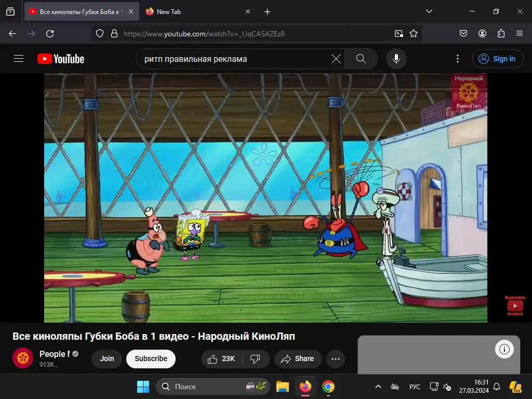Go to YouTube home via logo

click(61, 59)
